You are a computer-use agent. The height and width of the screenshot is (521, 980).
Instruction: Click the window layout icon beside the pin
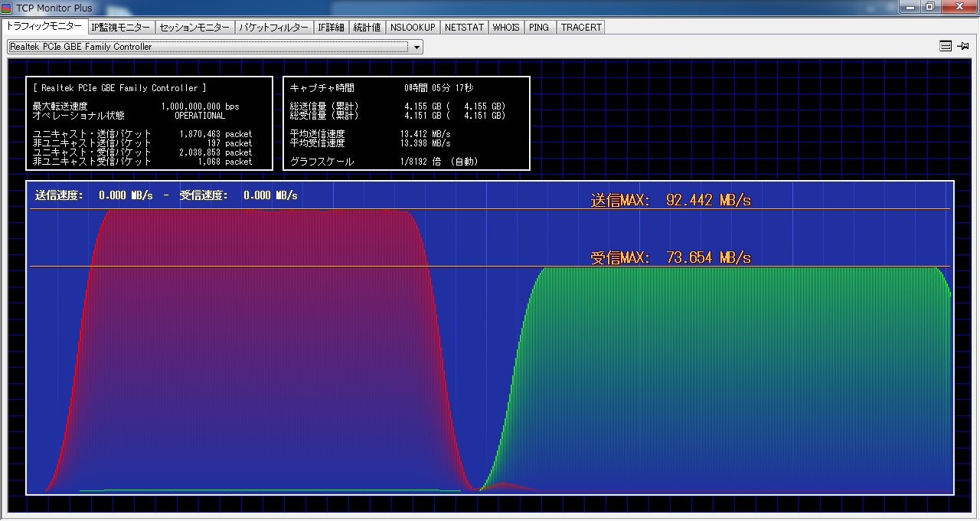946,46
